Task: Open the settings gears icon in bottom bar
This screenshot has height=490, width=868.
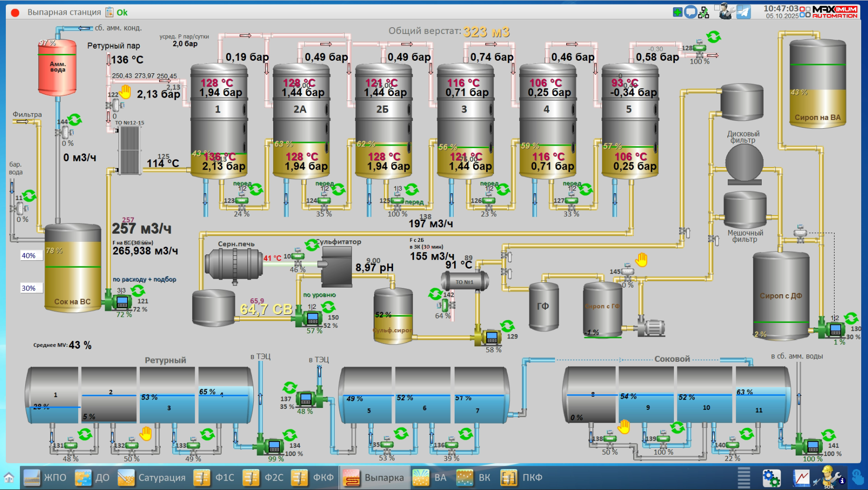Action: click(771, 478)
